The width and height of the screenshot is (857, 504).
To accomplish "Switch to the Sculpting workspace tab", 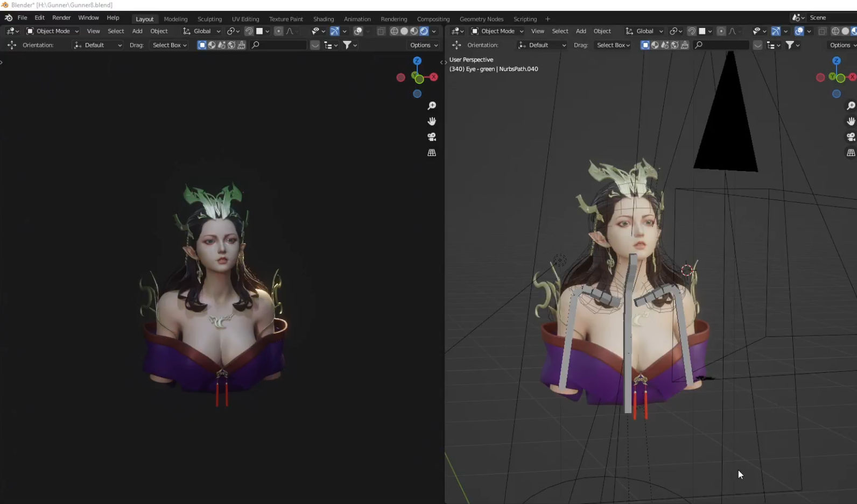I will click(x=209, y=19).
